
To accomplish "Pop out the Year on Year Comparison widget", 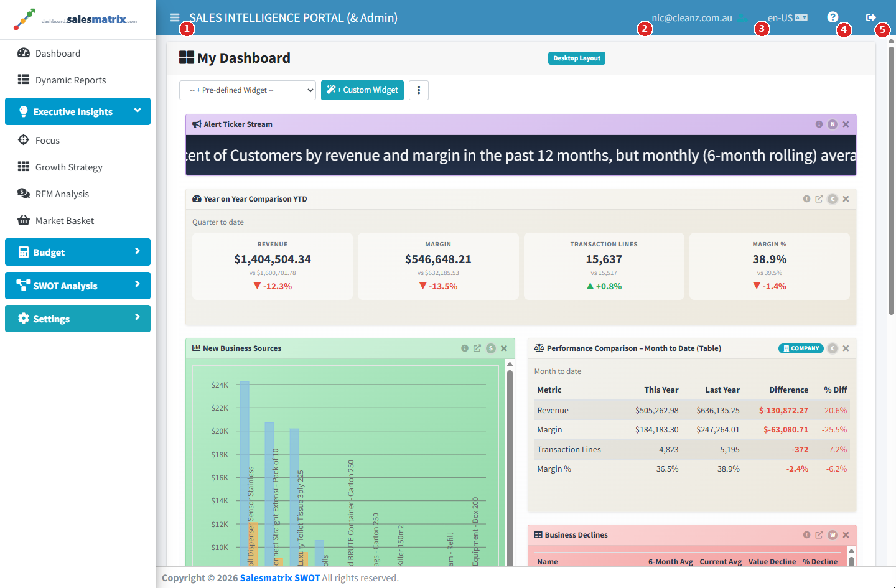I will [819, 199].
